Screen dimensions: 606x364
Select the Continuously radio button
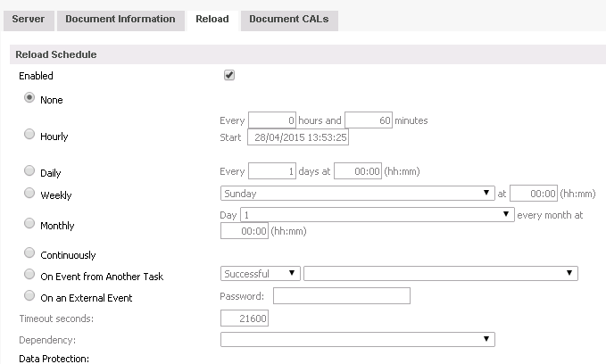coord(29,253)
